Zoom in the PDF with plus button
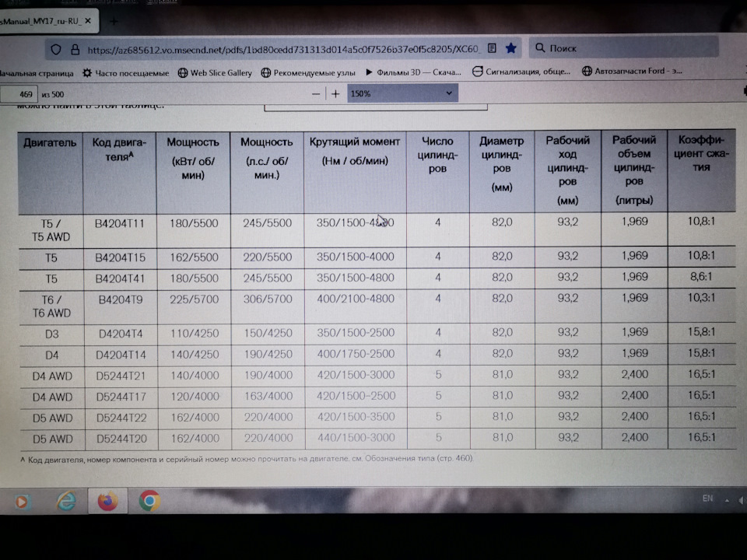The width and height of the screenshot is (747, 560). click(335, 94)
